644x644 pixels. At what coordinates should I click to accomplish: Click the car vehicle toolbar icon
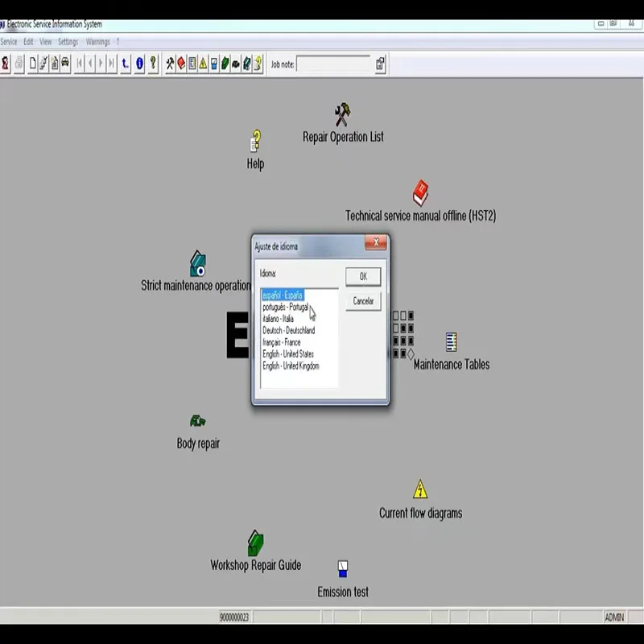pyautogui.click(x=65, y=64)
